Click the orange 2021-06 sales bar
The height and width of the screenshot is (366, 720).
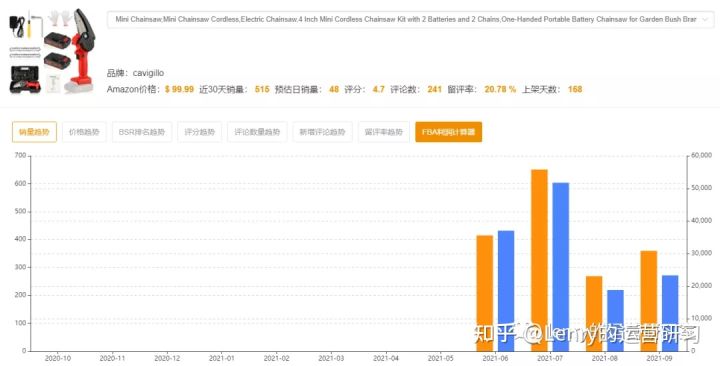485,293
